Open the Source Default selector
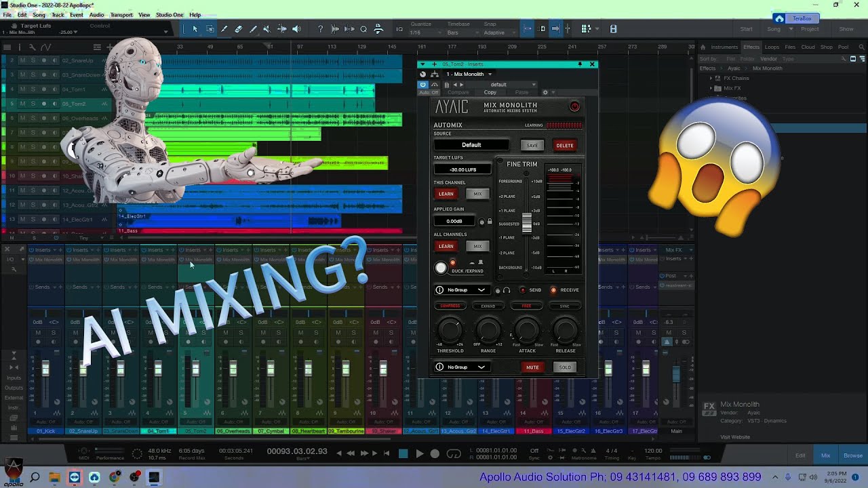The image size is (868, 488). (x=471, y=145)
